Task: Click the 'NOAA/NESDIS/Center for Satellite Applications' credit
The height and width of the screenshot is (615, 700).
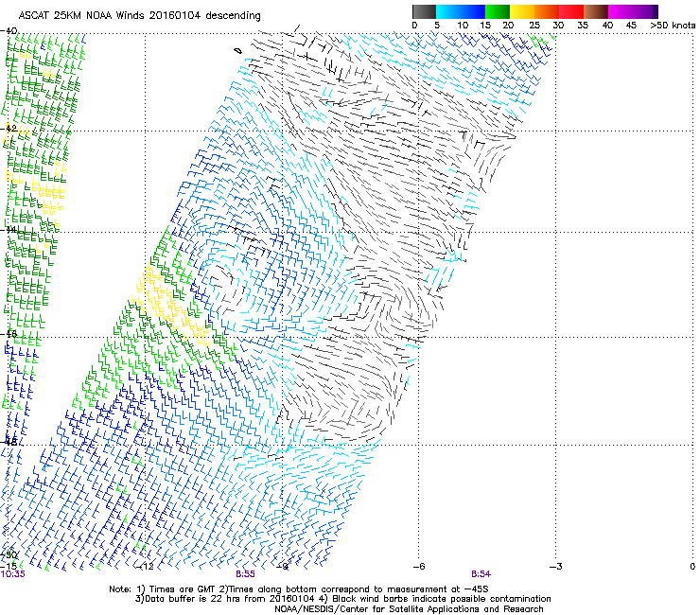Action: pos(409,609)
